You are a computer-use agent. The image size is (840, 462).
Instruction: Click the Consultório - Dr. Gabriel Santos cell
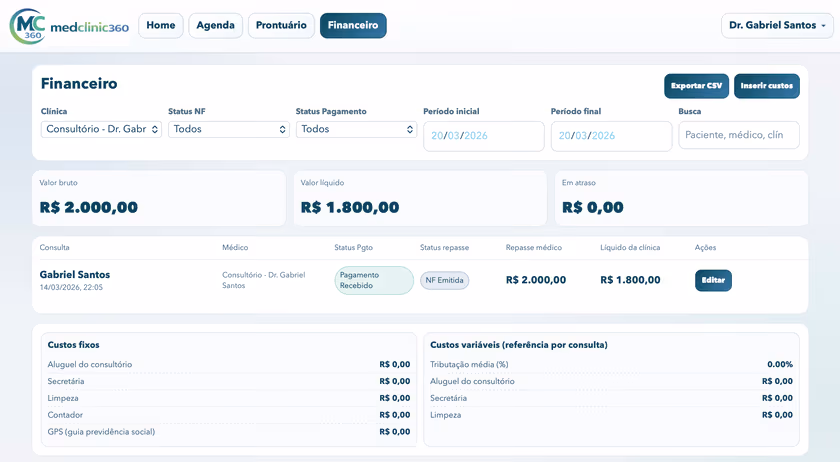(x=264, y=280)
